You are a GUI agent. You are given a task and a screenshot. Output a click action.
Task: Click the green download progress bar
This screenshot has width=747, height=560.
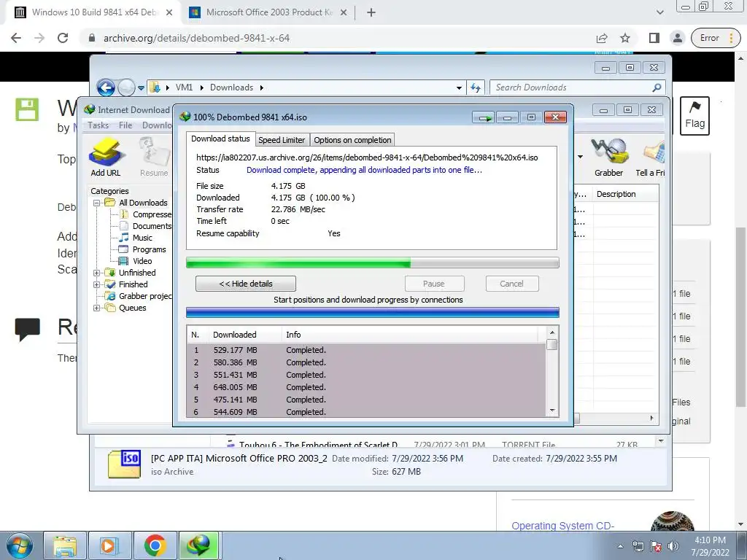point(373,262)
